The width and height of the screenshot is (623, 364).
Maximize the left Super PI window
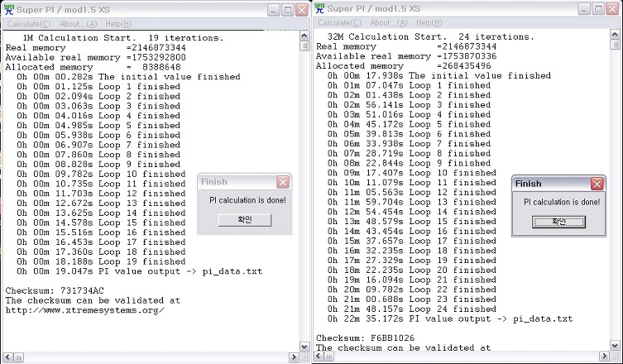point(288,10)
